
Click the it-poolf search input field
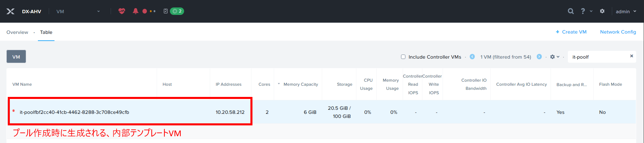pyautogui.click(x=597, y=57)
